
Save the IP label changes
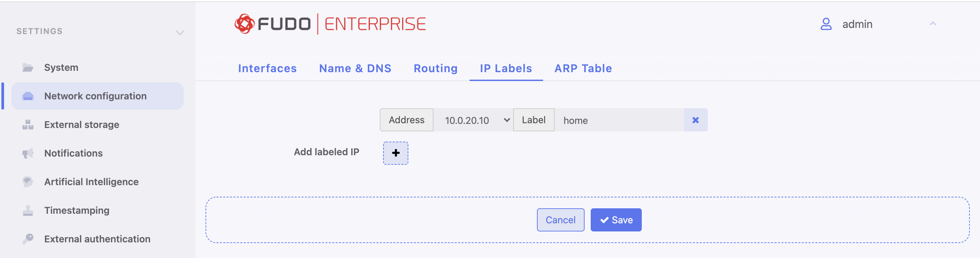(x=616, y=220)
